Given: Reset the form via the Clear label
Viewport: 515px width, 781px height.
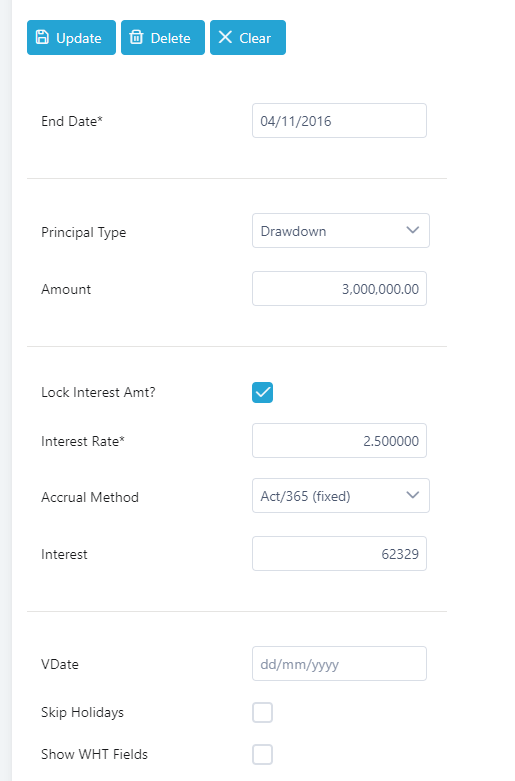Looking at the screenshot, I should 255,38.
